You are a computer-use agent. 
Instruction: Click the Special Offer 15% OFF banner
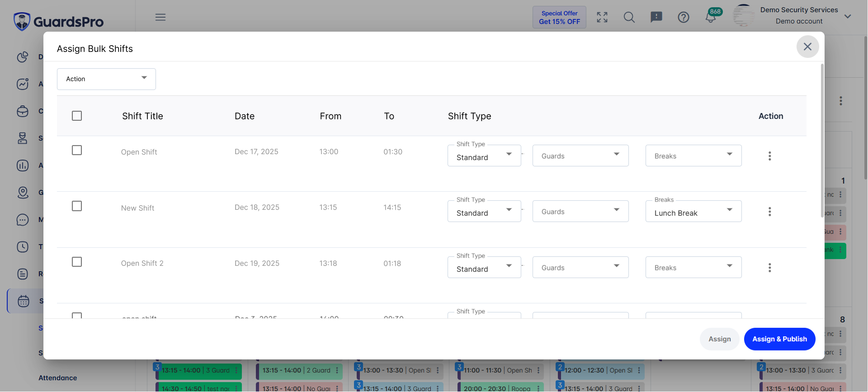click(559, 18)
